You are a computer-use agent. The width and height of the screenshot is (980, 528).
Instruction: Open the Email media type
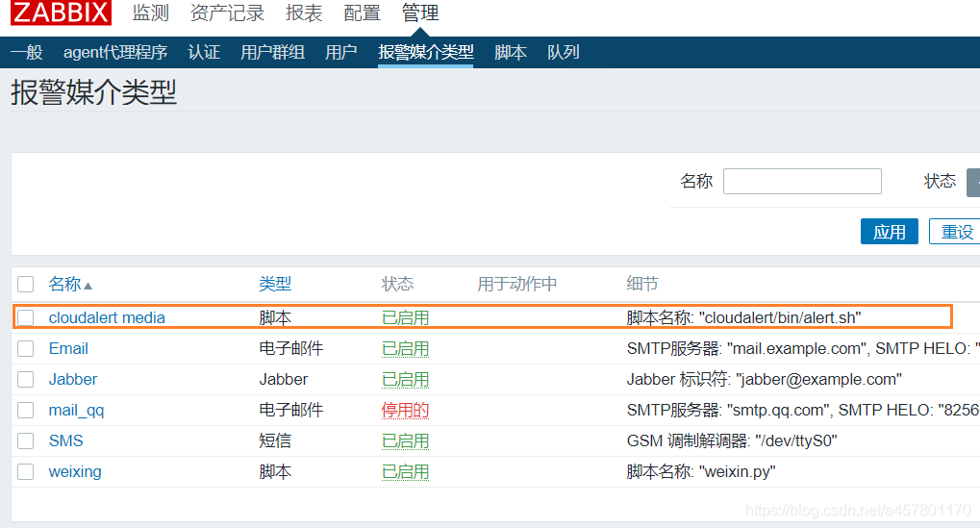(x=68, y=349)
